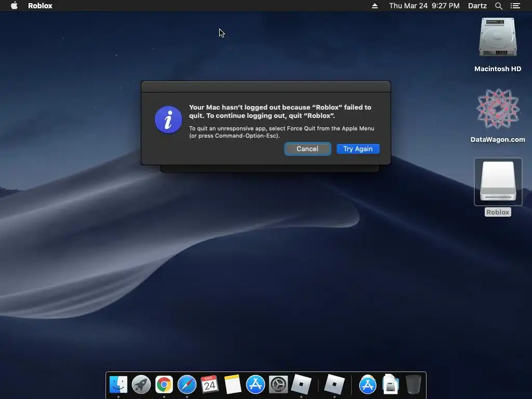Click the Roblox icon between the Dock dividers
This screenshot has width=532, height=399.
[334, 384]
